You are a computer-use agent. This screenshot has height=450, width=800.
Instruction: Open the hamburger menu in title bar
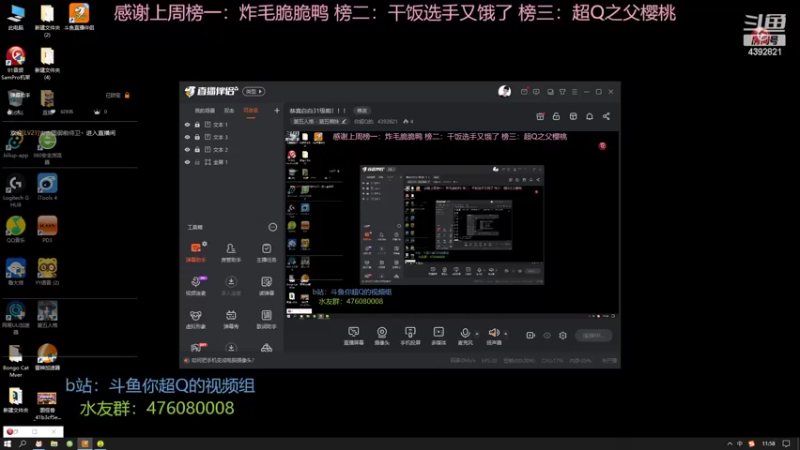574,92
